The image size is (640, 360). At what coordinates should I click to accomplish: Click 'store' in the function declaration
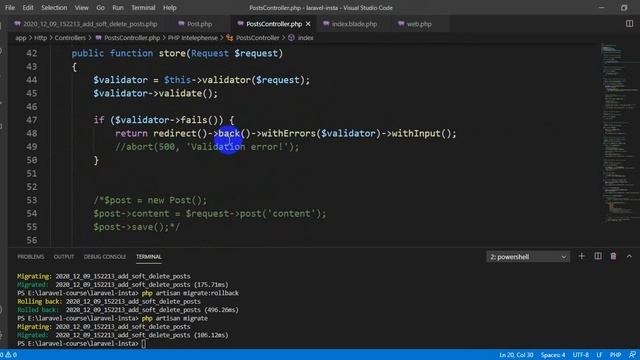pos(172,53)
